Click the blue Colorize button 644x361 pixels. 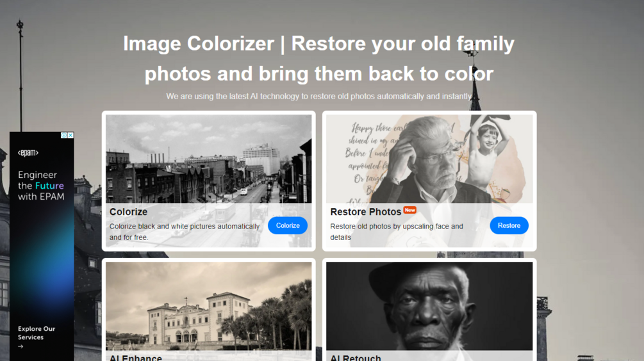point(288,225)
